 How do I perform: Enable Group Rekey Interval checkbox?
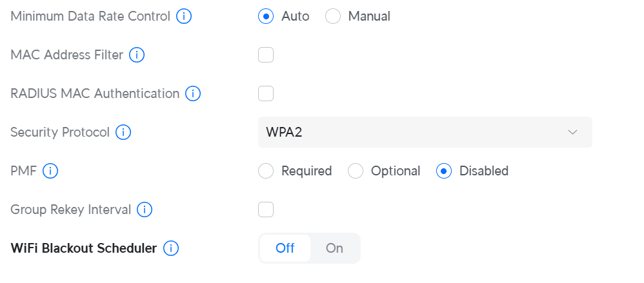266,210
